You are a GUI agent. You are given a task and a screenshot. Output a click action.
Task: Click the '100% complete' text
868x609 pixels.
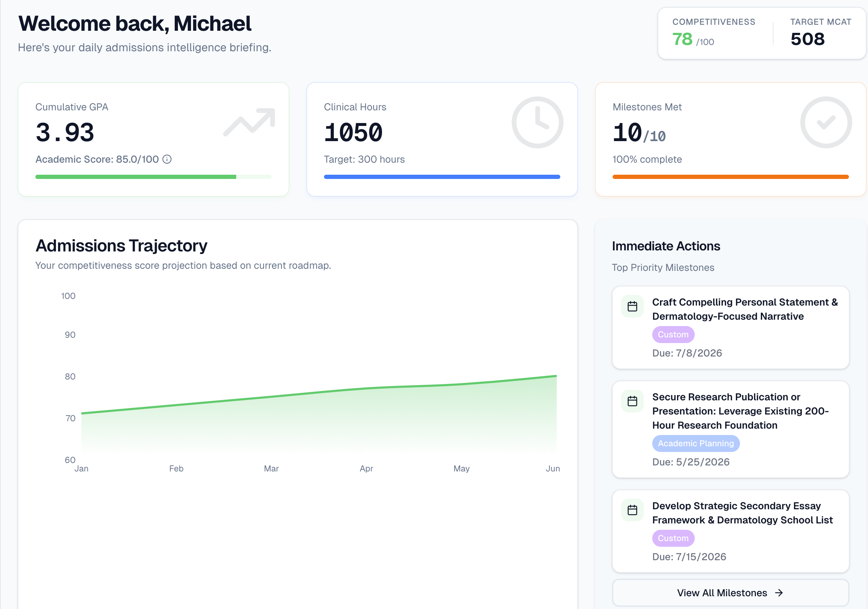(x=647, y=159)
